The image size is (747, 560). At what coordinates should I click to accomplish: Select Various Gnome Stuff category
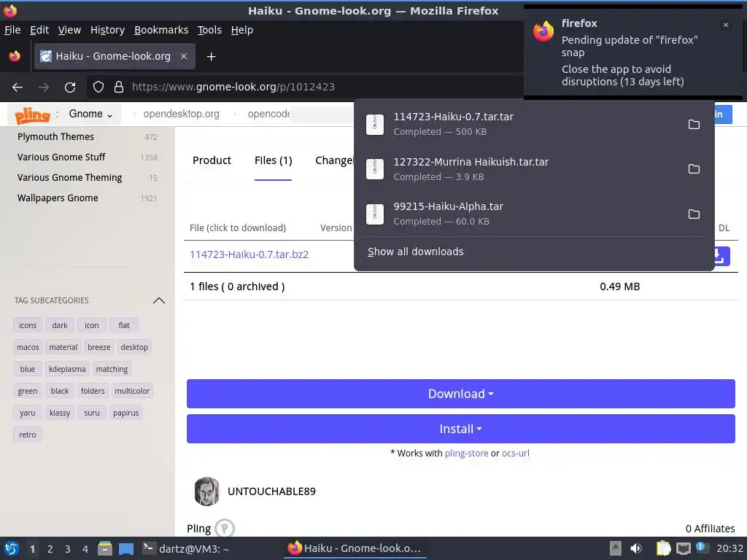click(x=61, y=157)
